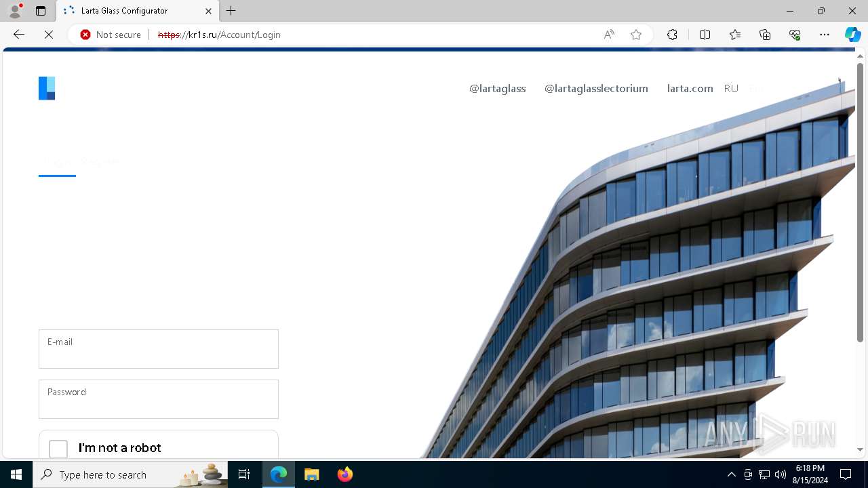Click page scrollbar up arrow
Image resolution: width=868 pixels, height=488 pixels.
860,56
